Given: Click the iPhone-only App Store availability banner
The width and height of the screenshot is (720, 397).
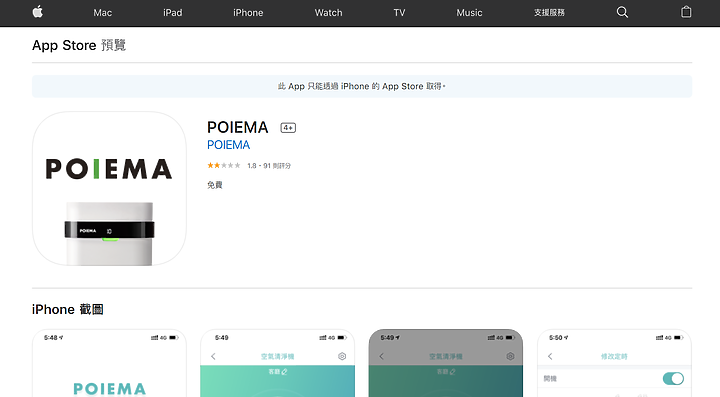Looking at the screenshot, I should tap(362, 86).
